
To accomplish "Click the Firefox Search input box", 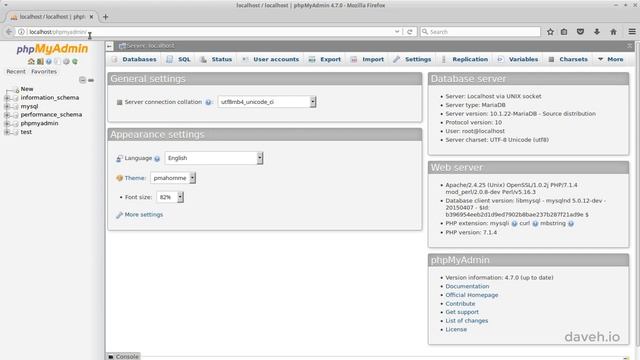I will [x=480, y=32].
